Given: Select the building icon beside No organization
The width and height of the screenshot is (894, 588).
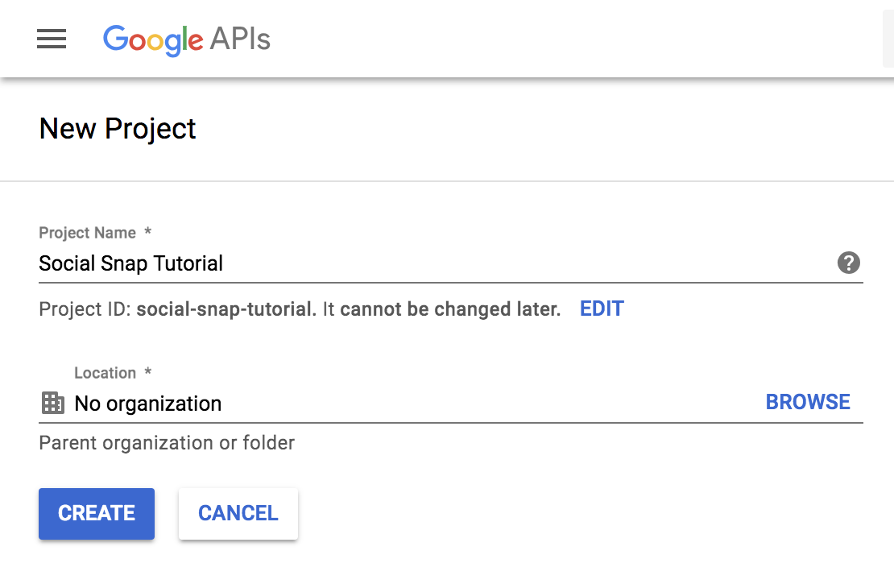Looking at the screenshot, I should click(52, 403).
